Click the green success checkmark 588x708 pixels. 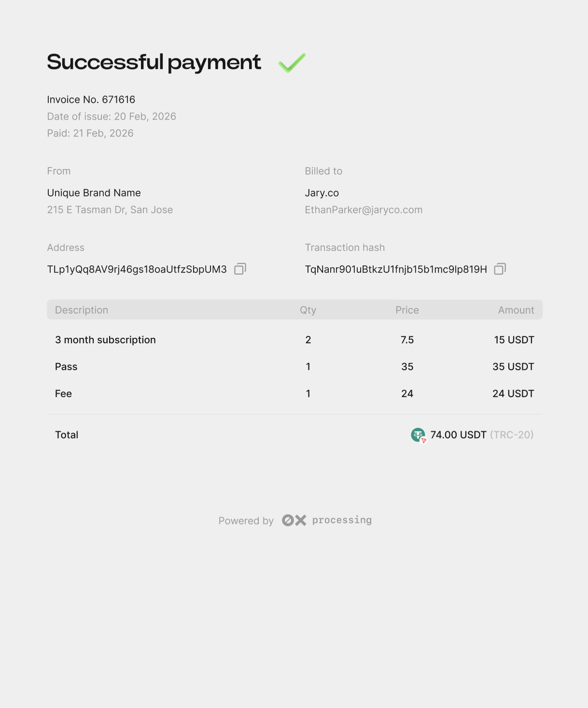coord(292,63)
